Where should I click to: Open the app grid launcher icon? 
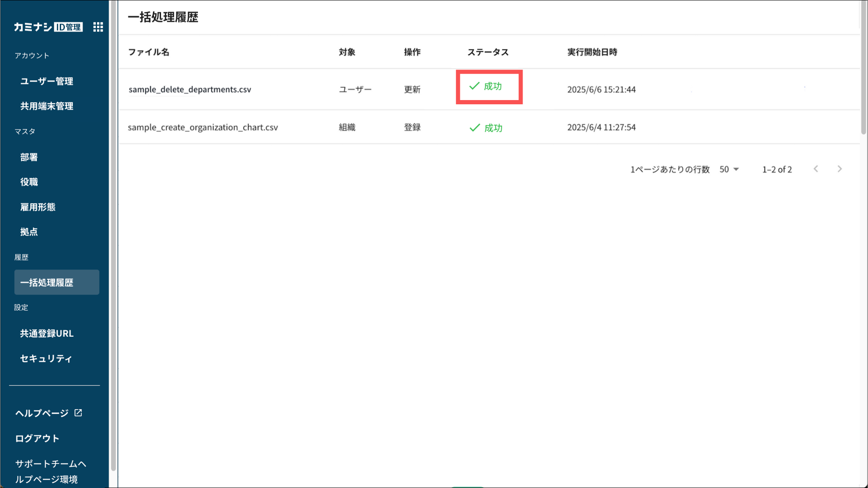[98, 27]
